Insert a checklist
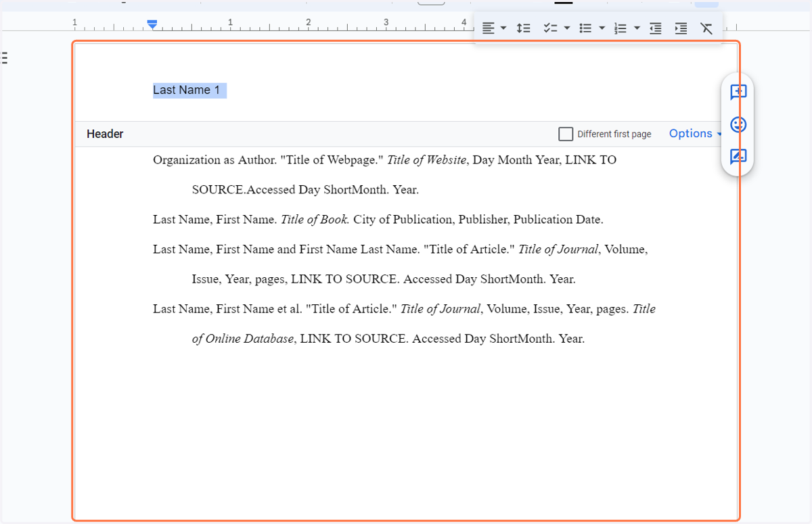Image resolution: width=812 pixels, height=524 pixels. 550,28
